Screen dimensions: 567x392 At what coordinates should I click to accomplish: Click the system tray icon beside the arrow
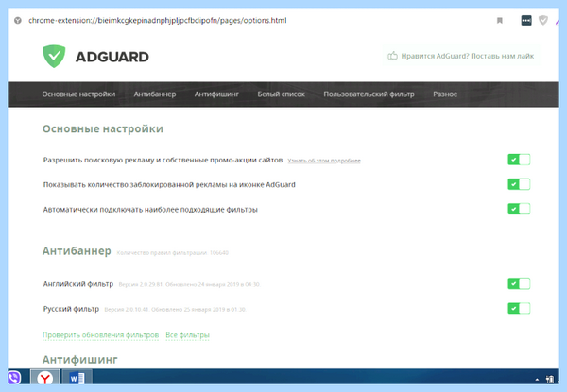550,379
